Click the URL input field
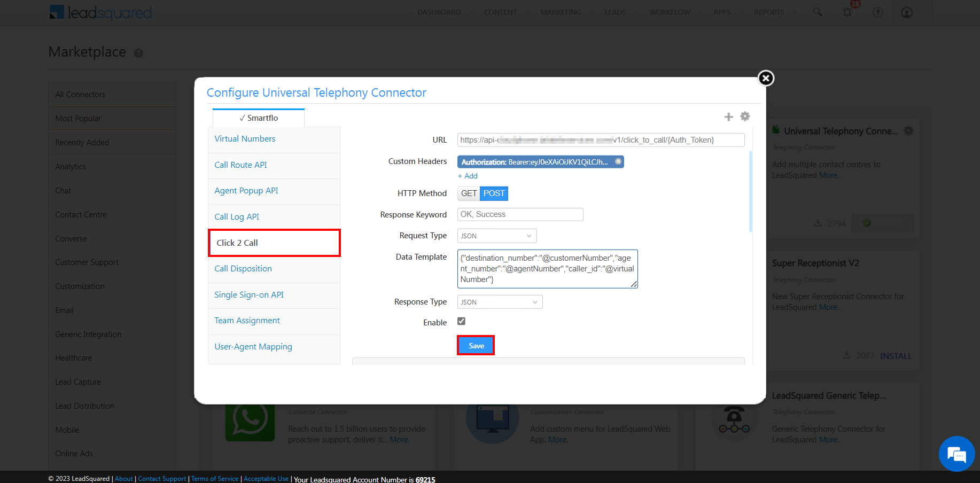Viewport: 980px width, 483px height. pos(601,140)
